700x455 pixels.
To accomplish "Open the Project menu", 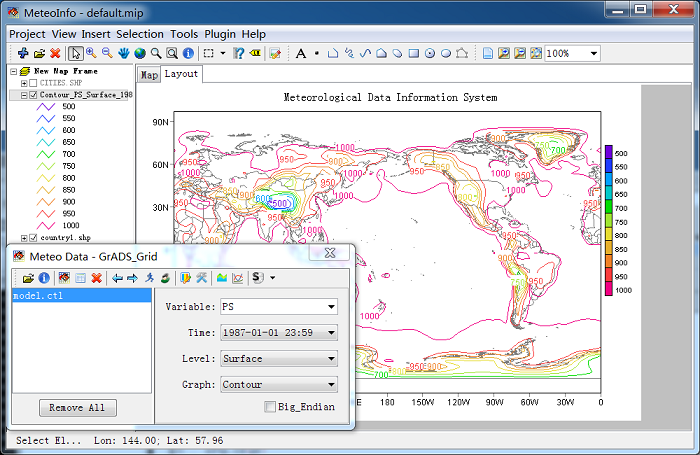I will pyautogui.click(x=27, y=34).
